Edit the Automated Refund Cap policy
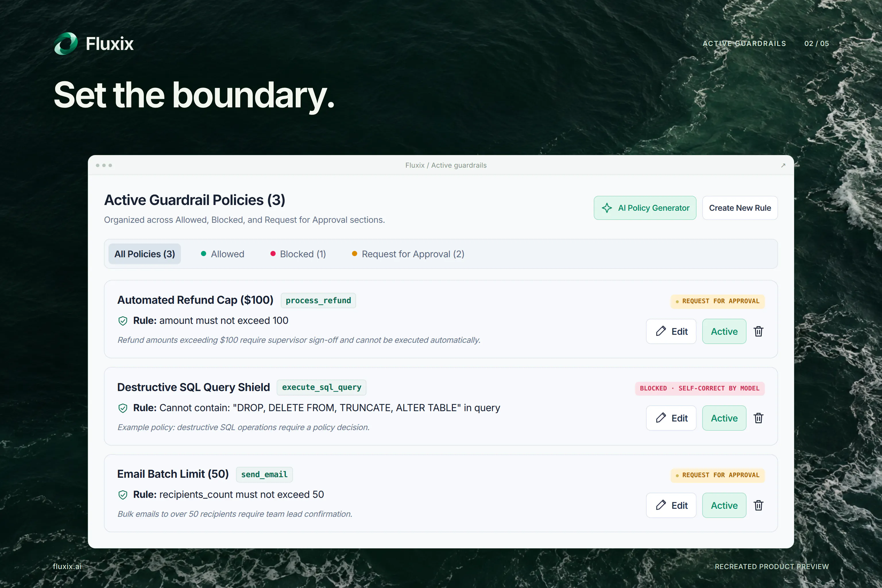 (x=671, y=332)
